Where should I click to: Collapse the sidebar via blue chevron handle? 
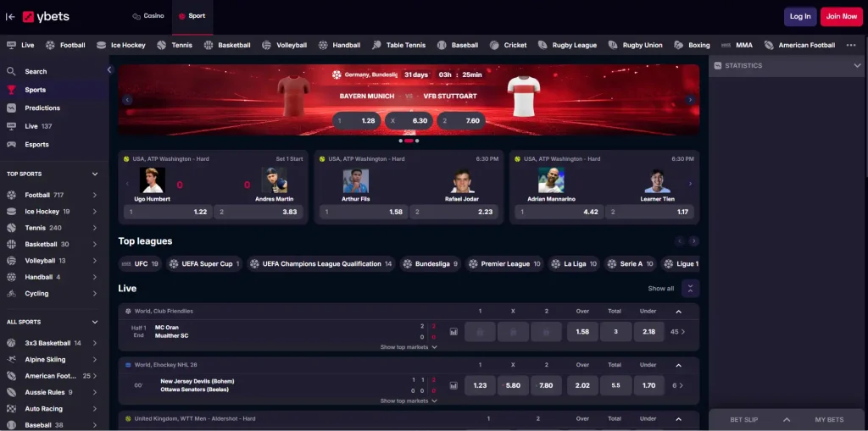(109, 69)
